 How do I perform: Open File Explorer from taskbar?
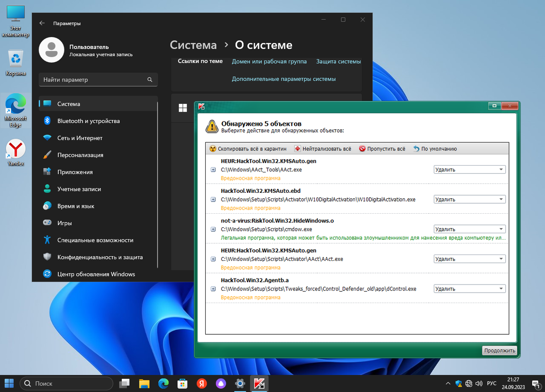(x=144, y=383)
